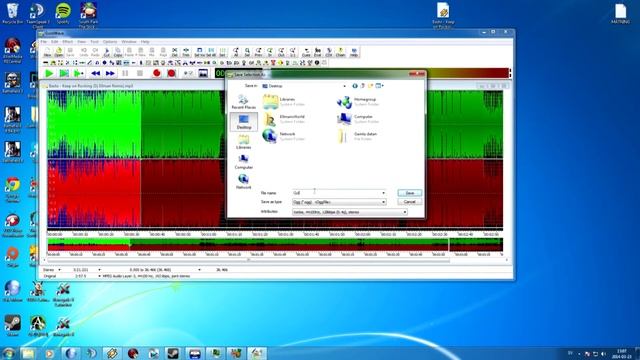Select Recent Places in the dialog sidebar
The image size is (640, 360).
[243, 102]
